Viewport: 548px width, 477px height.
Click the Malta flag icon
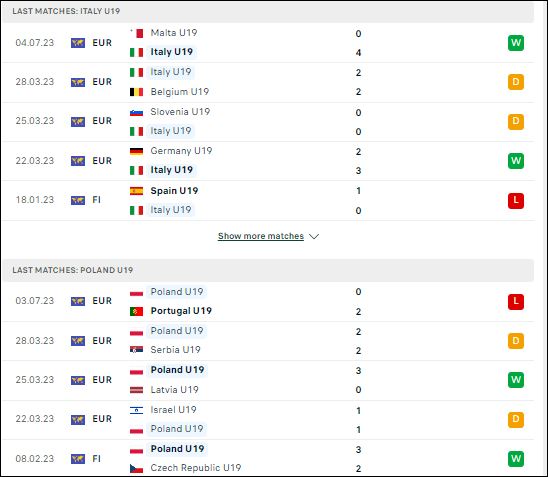pyautogui.click(x=136, y=33)
